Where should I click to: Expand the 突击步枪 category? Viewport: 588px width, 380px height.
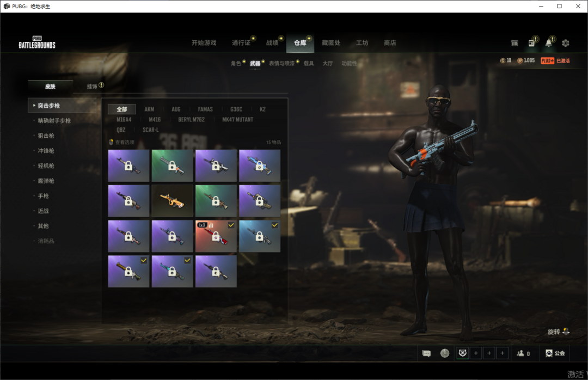tap(62, 106)
